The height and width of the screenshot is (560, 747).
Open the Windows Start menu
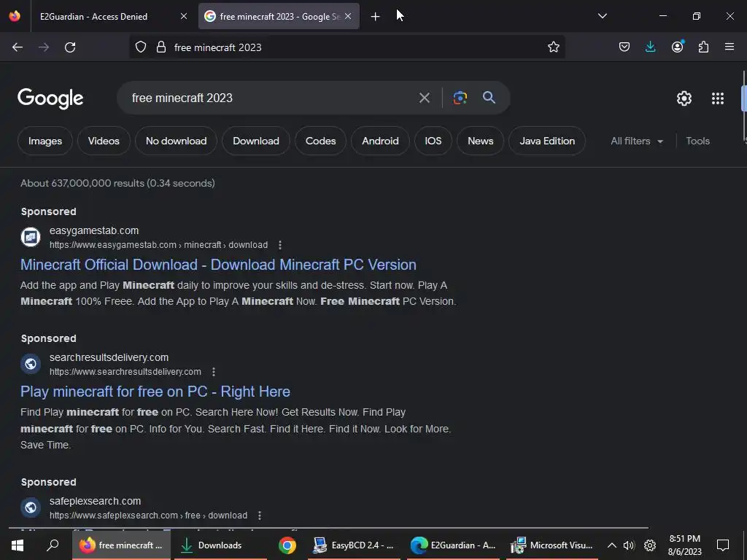point(18,545)
